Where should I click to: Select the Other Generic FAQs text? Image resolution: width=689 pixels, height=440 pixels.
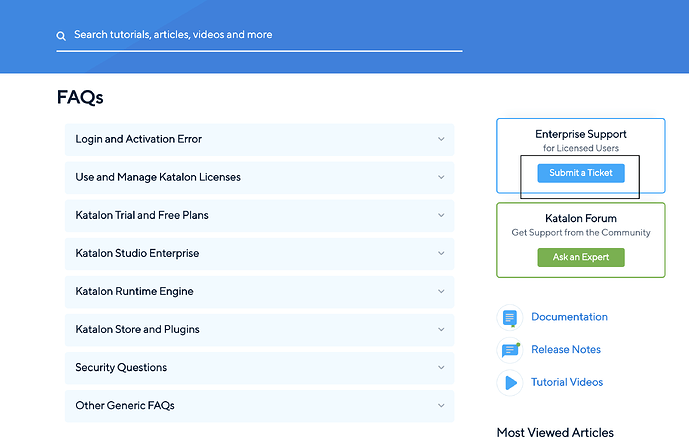[x=125, y=405]
